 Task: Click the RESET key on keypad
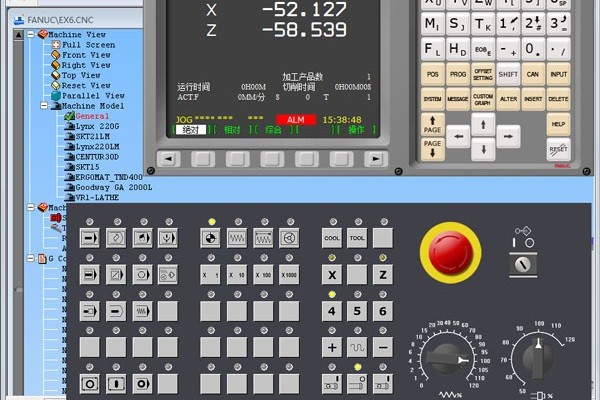[x=558, y=149]
